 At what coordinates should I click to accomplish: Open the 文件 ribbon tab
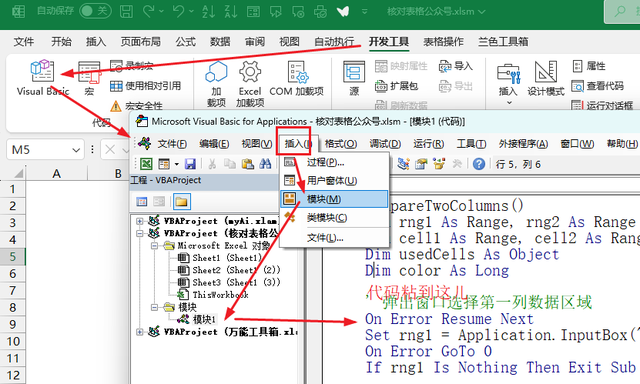(24, 42)
